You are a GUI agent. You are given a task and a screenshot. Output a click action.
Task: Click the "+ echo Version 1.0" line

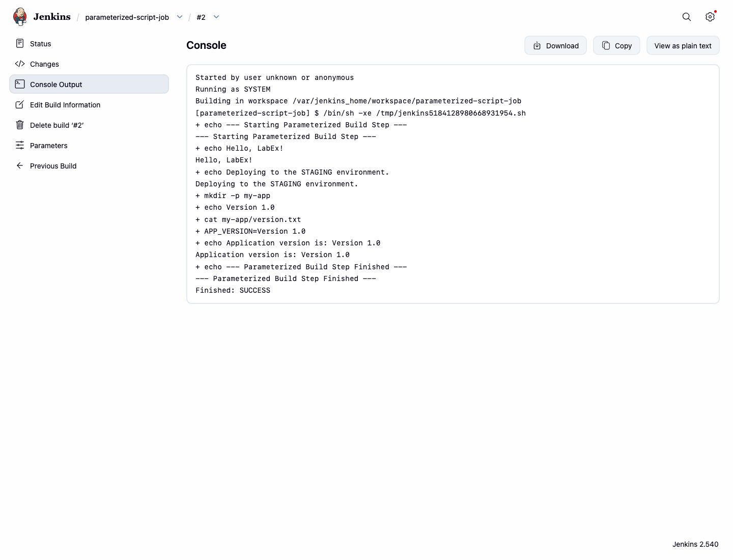click(x=235, y=207)
